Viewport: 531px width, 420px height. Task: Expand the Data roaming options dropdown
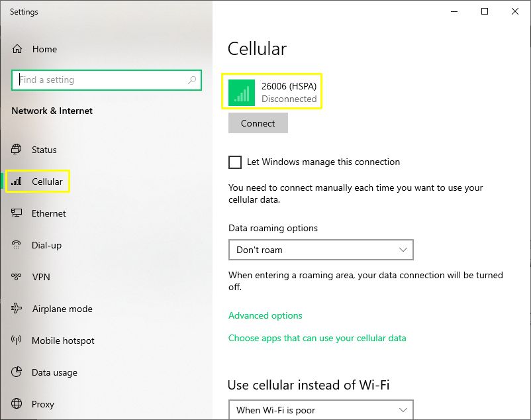pos(320,250)
